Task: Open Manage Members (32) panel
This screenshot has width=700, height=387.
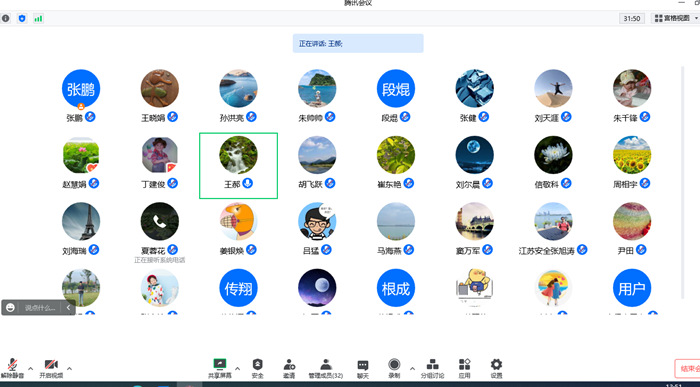Action: click(x=326, y=368)
